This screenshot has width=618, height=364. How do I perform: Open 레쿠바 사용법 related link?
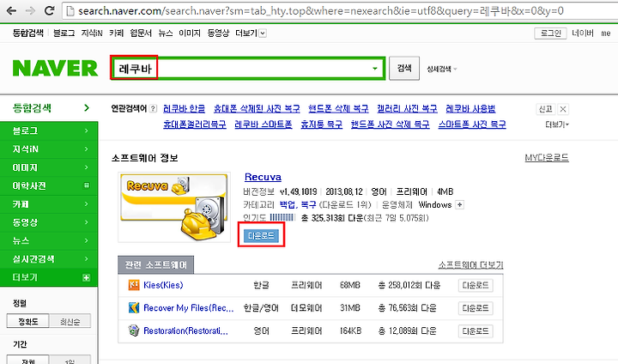(470, 108)
